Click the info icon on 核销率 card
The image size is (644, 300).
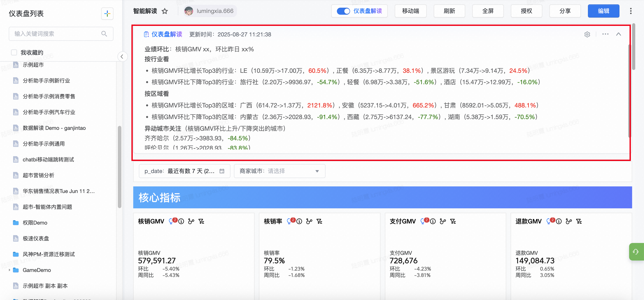point(299,221)
